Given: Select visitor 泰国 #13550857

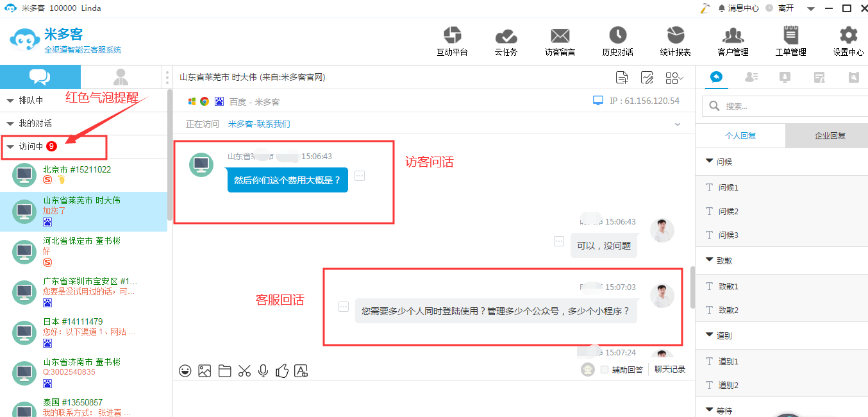Looking at the screenshot, I should (x=83, y=407).
